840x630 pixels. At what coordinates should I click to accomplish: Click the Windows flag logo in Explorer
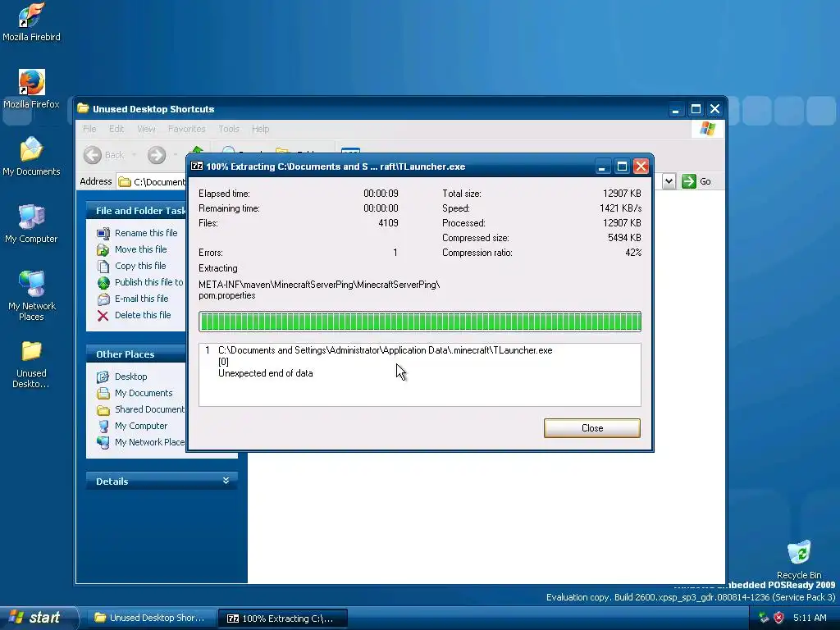pyautogui.click(x=708, y=129)
